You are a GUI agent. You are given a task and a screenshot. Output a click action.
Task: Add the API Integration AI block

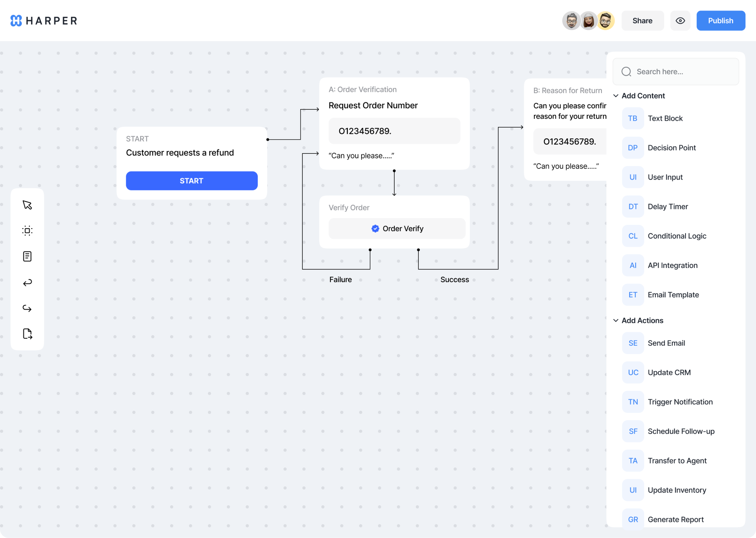(x=672, y=265)
